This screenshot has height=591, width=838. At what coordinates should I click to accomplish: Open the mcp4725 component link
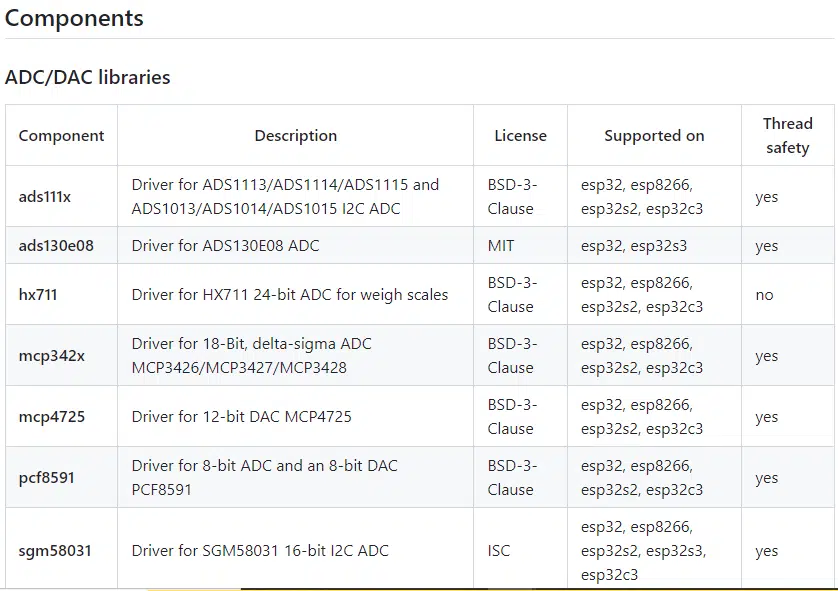(x=52, y=417)
